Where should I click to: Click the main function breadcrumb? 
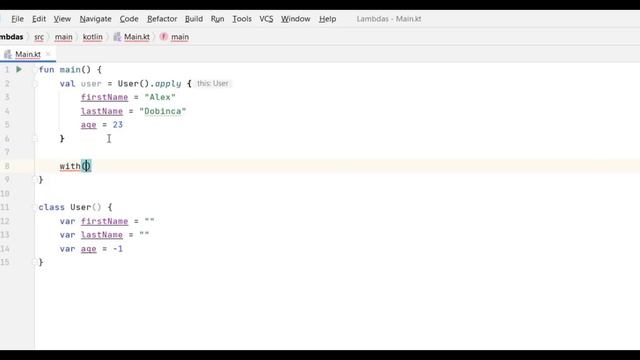click(x=180, y=37)
